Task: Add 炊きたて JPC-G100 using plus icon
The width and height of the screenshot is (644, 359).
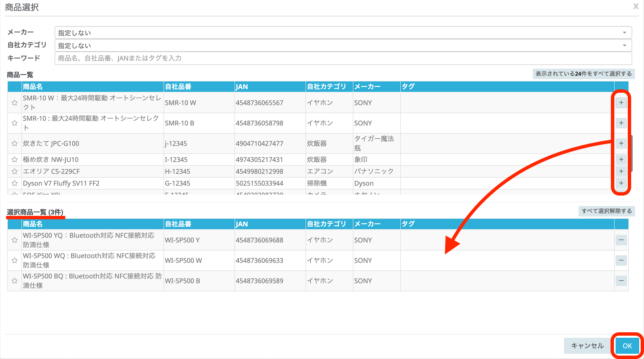Action: coord(621,143)
